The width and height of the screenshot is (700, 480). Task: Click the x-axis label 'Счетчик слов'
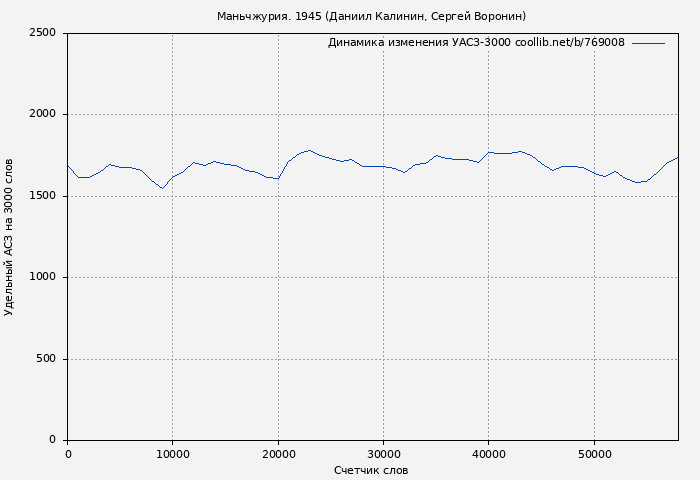click(371, 470)
